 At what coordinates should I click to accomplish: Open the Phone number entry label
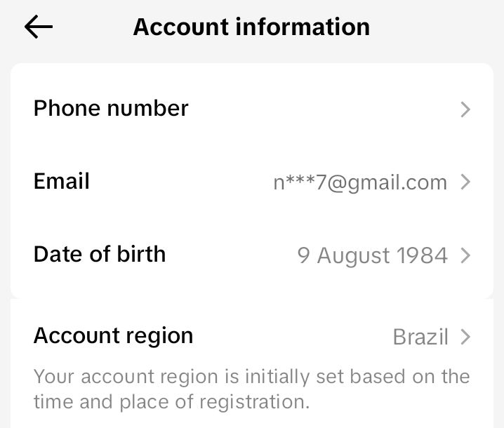click(x=111, y=108)
